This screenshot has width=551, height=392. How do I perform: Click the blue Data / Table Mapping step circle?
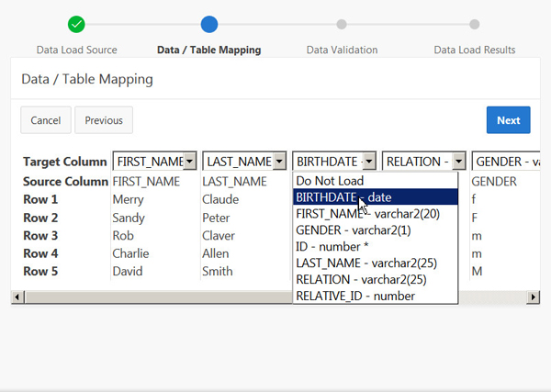pos(209,25)
